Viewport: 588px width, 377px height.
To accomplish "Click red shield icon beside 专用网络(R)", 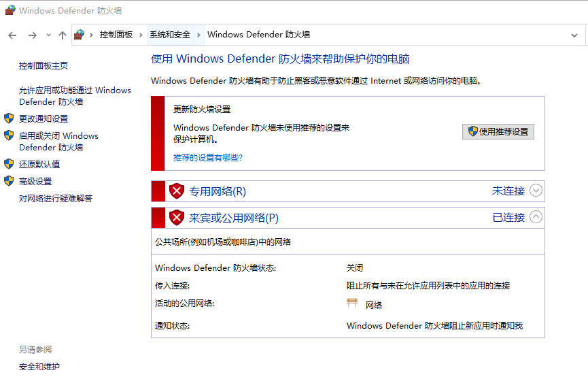I will point(177,191).
